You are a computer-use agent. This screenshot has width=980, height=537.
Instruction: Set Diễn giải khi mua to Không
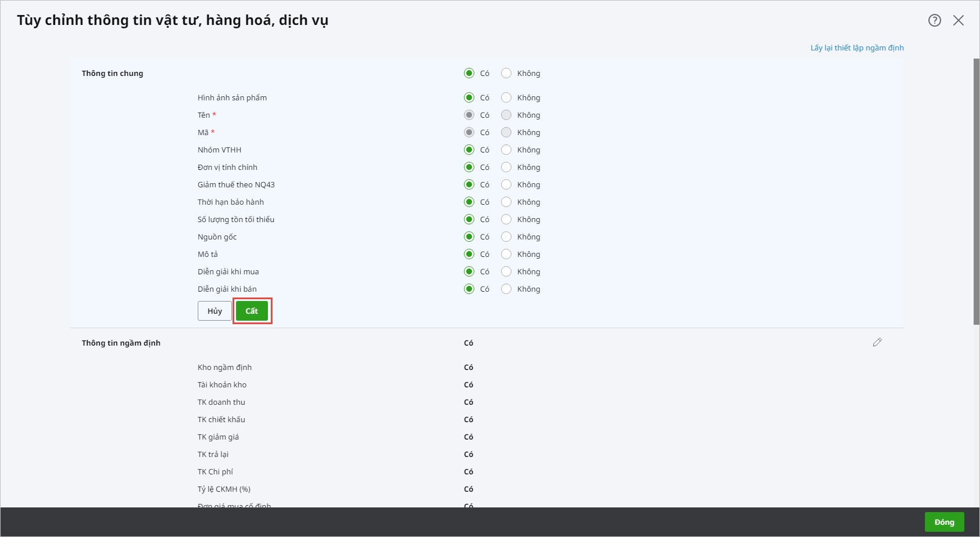point(506,271)
